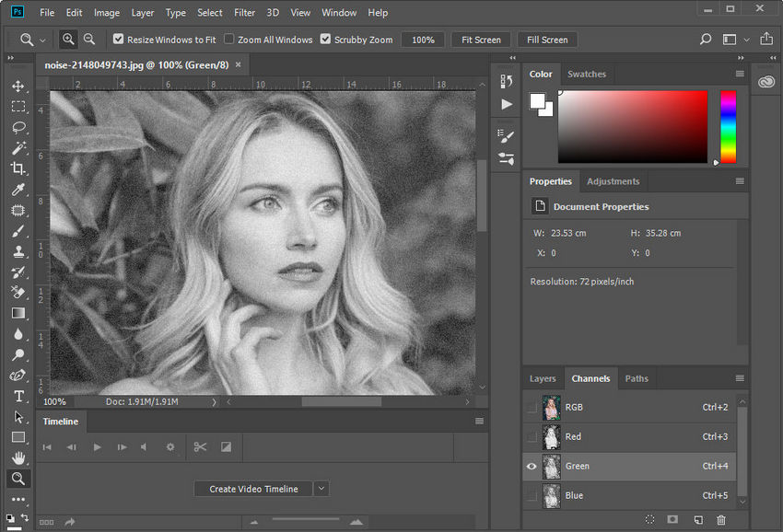
Task: Select the Blur tool
Action: pos(18,334)
